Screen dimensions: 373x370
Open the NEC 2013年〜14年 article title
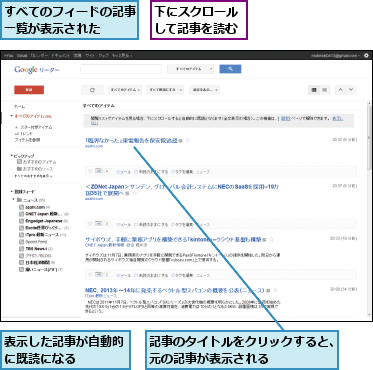click(175, 290)
